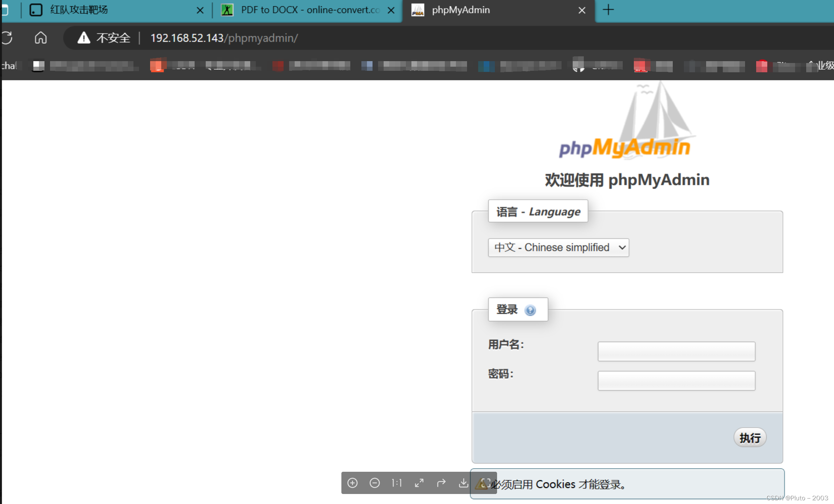The height and width of the screenshot is (504, 834).
Task: Click the help icon next to 登录
Action: (530, 309)
